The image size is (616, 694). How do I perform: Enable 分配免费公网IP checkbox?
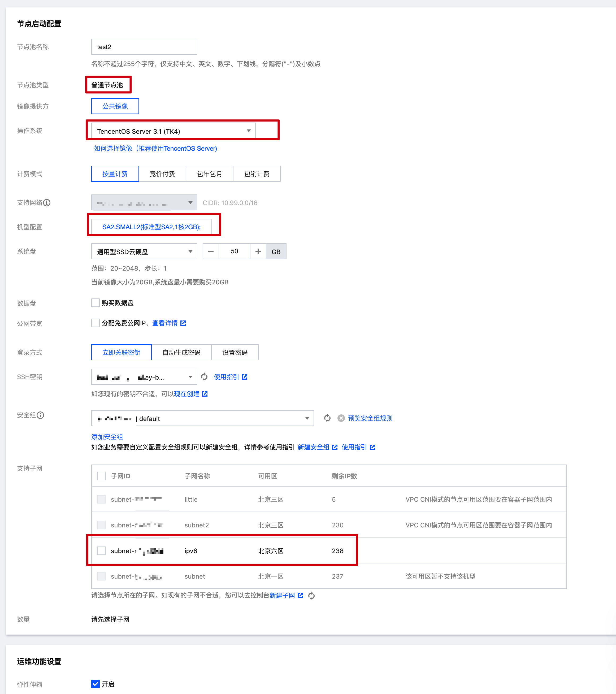click(x=96, y=323)
